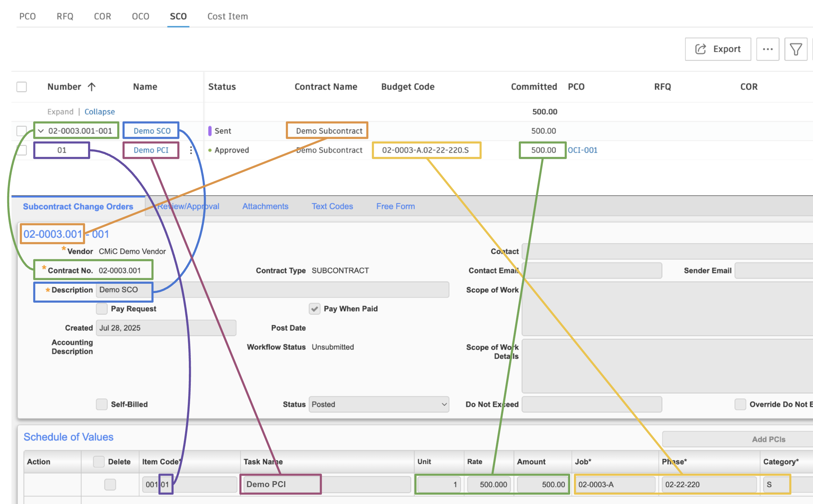Switch to the OCO tab

click(x=140, y=16)
